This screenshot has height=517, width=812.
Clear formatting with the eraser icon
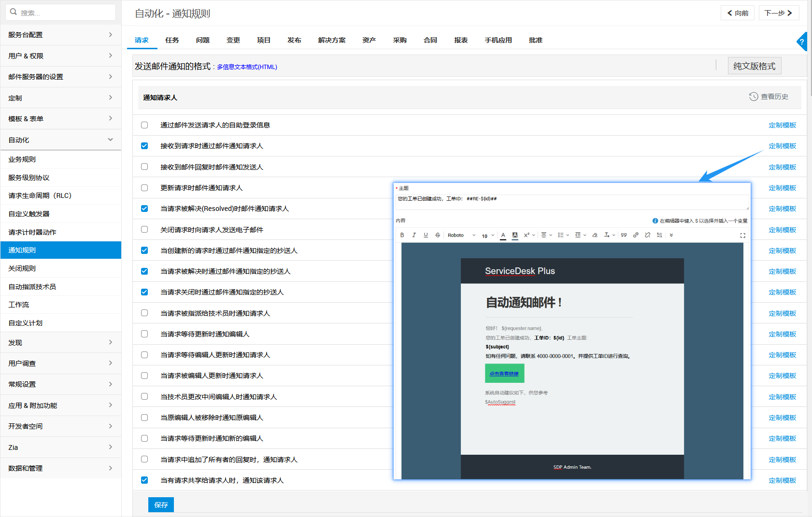(595, 235)
